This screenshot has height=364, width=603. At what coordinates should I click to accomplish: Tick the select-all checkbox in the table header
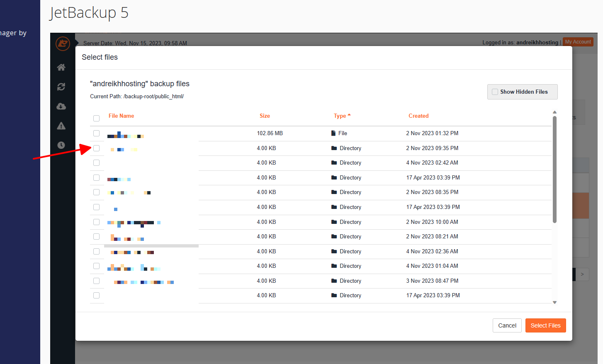click(x=97, y=118)
